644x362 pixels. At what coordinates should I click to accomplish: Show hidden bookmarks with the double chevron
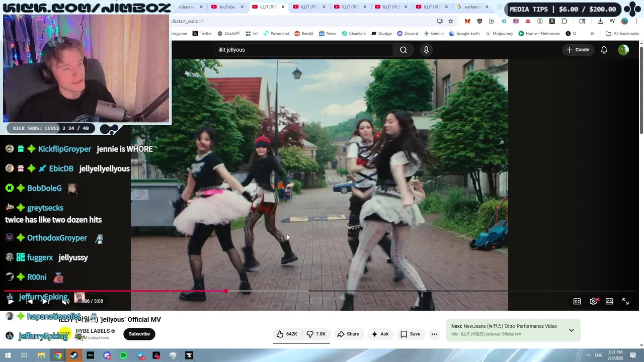(592, 34)
